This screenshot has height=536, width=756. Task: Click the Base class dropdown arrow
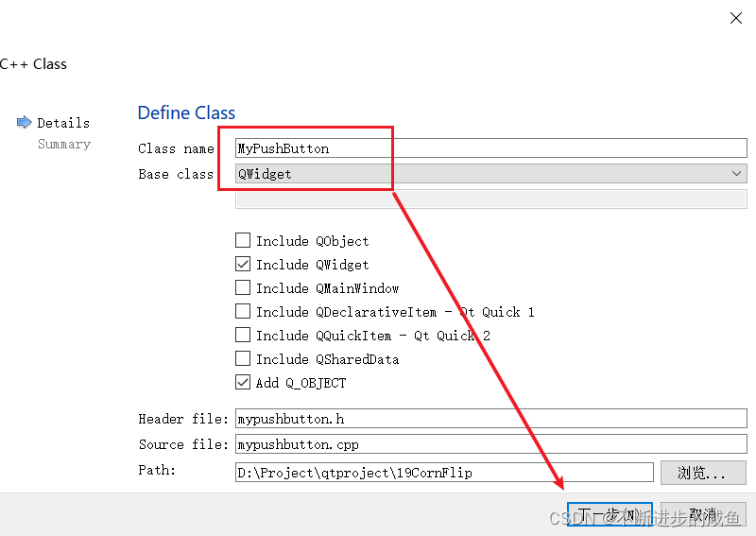point(736,174)
